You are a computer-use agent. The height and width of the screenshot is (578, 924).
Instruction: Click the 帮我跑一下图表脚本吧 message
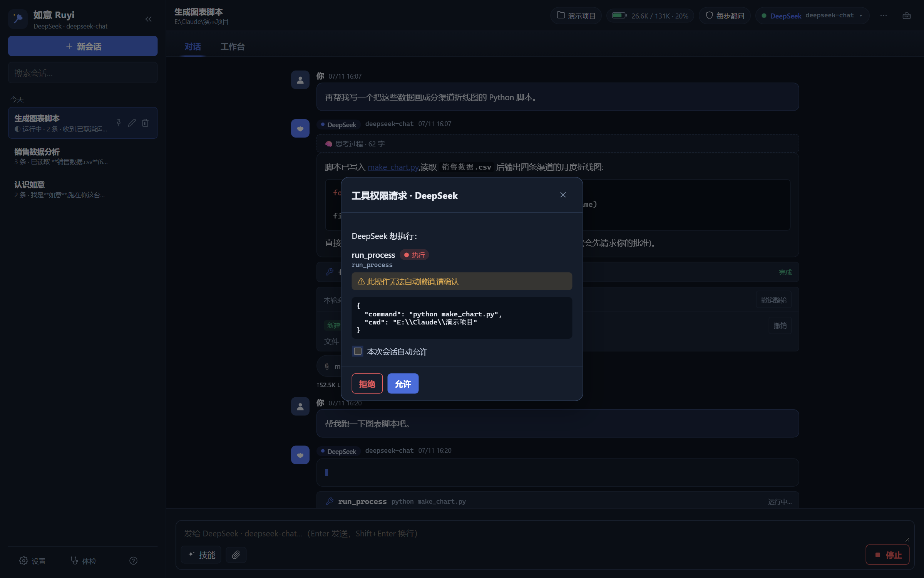point(557,423)
